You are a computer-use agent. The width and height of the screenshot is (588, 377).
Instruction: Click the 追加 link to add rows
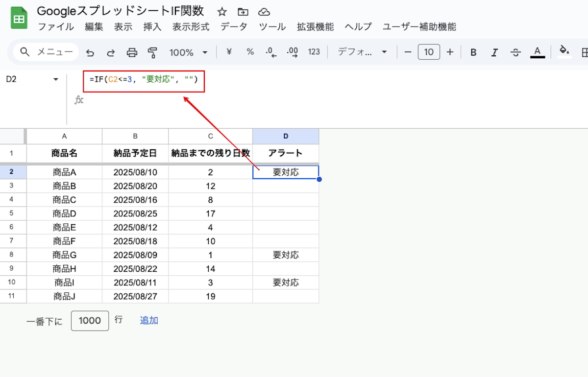click(149, 320)
